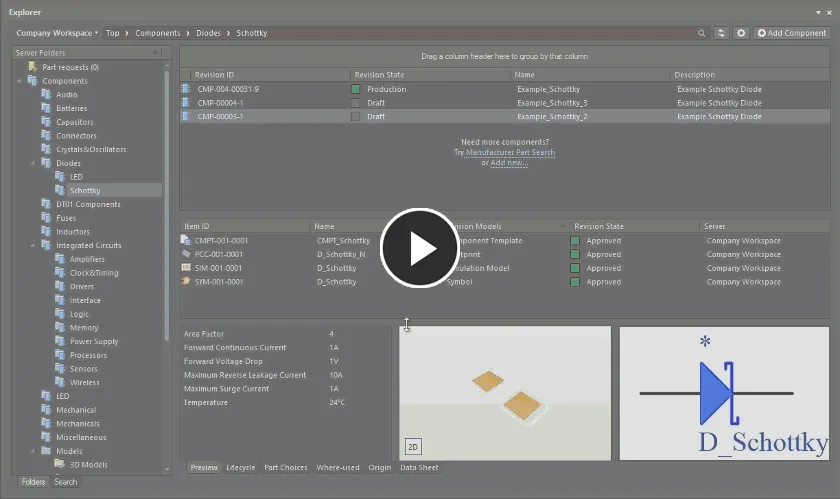
Task: Toggle the 2D view button
Action: (413, 446)
